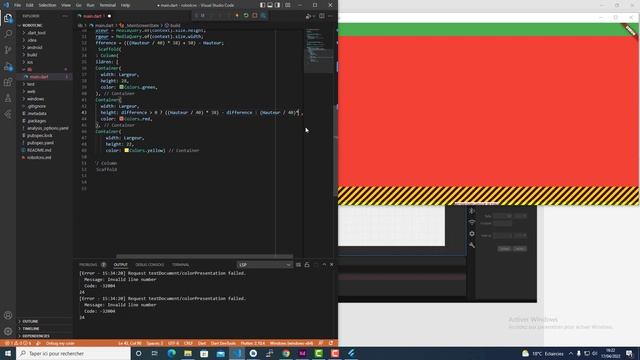Open the Explorer view in activity bar
The width and height of the screenshot is (640, 360).
coord(8,18)
